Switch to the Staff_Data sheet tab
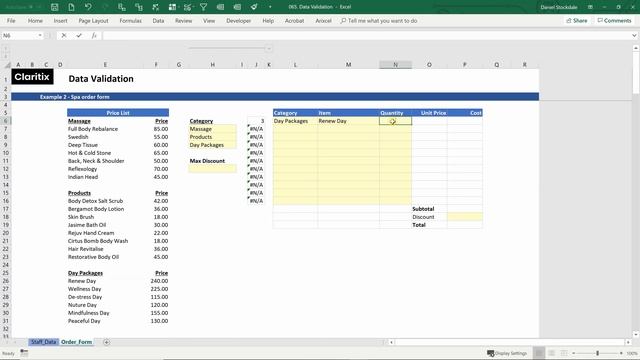 point(43,342)
